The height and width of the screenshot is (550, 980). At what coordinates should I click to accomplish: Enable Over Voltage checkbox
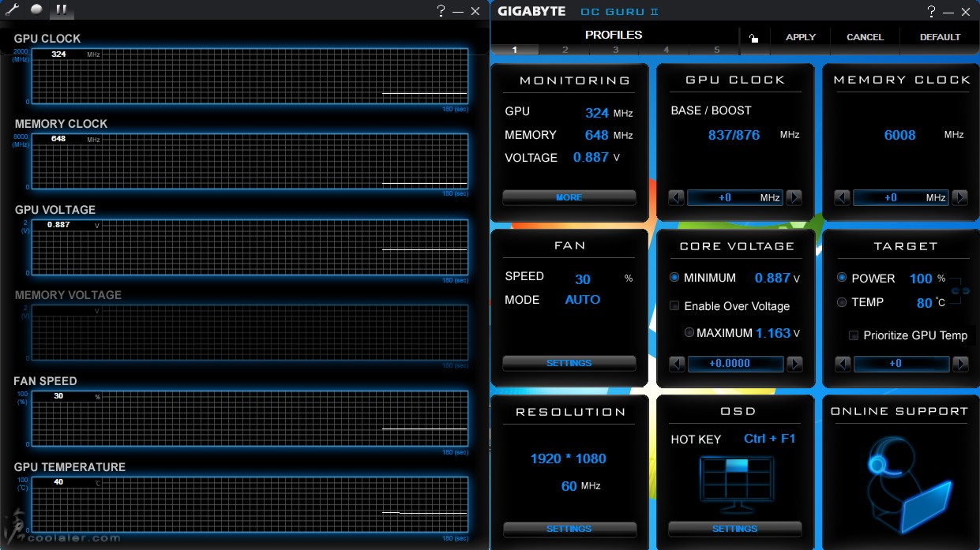point(674,305)
